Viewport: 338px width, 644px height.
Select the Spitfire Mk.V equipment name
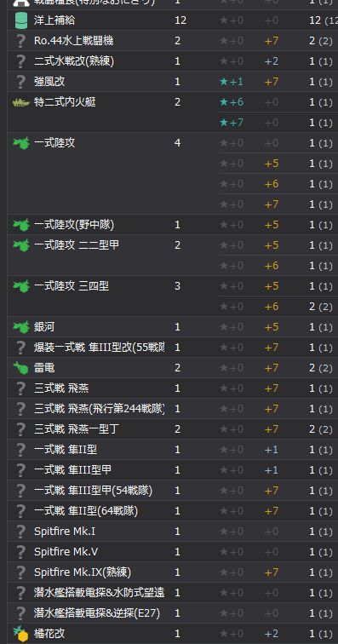click(x=66, y=552)
